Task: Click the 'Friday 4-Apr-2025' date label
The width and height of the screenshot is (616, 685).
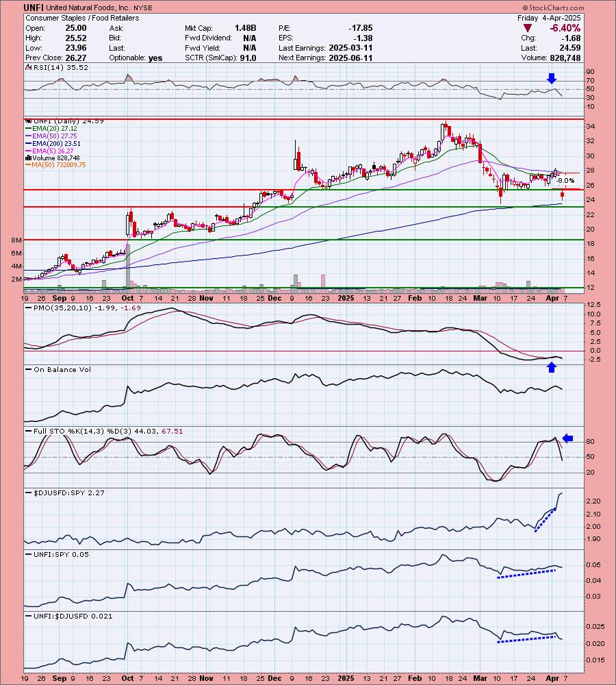Action: [549, 18]
